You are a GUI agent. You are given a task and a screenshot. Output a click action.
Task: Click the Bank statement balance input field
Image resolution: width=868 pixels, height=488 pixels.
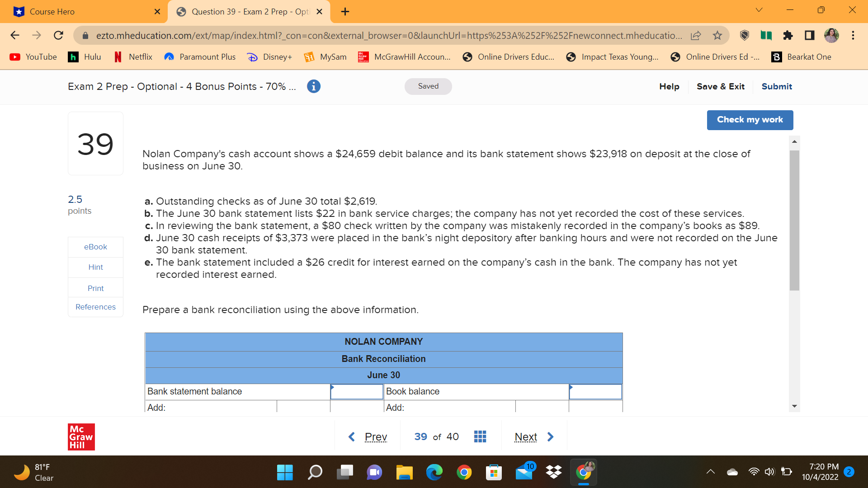point(357,392)
